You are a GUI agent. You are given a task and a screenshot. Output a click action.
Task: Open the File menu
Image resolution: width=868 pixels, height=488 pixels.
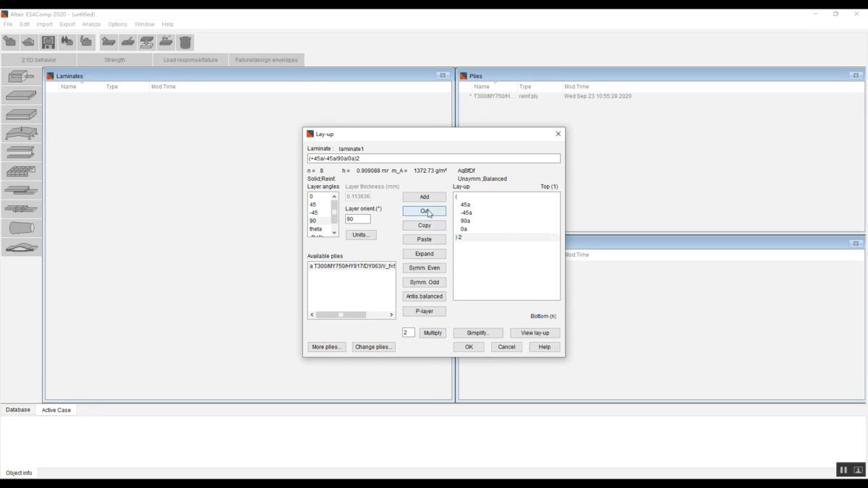point(8,25)
